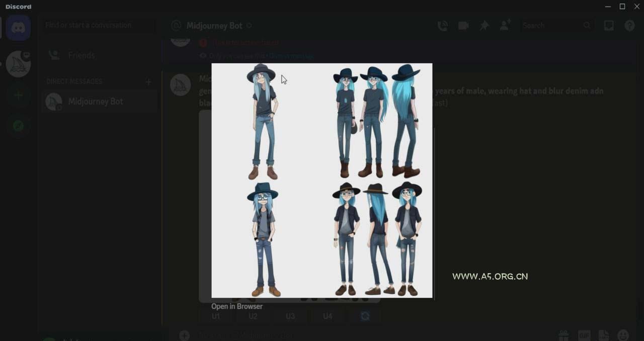The height and width of the screenshot is (341, 644).
Task: Open the Friends tab
Action: pyautogui.click(x=82, y=55)
